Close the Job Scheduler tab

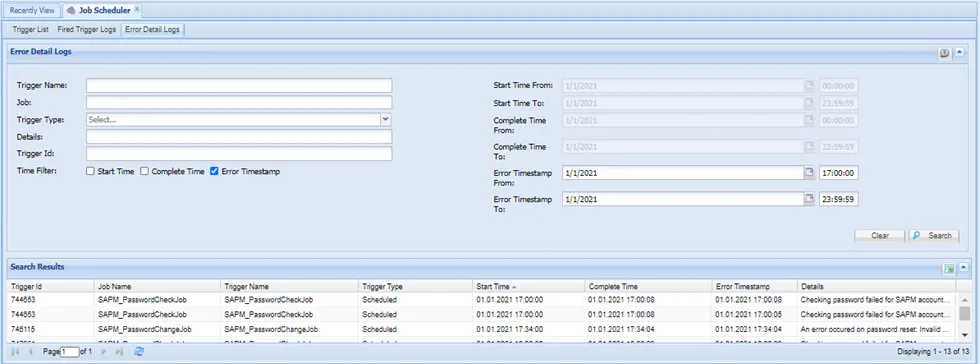pos(137,9)
